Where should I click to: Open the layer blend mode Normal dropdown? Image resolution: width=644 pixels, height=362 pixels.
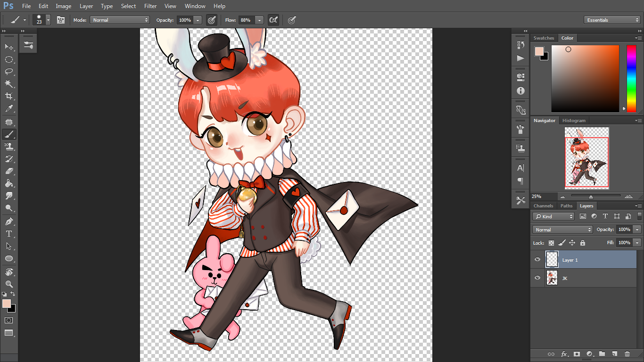[x=562, y=230]
